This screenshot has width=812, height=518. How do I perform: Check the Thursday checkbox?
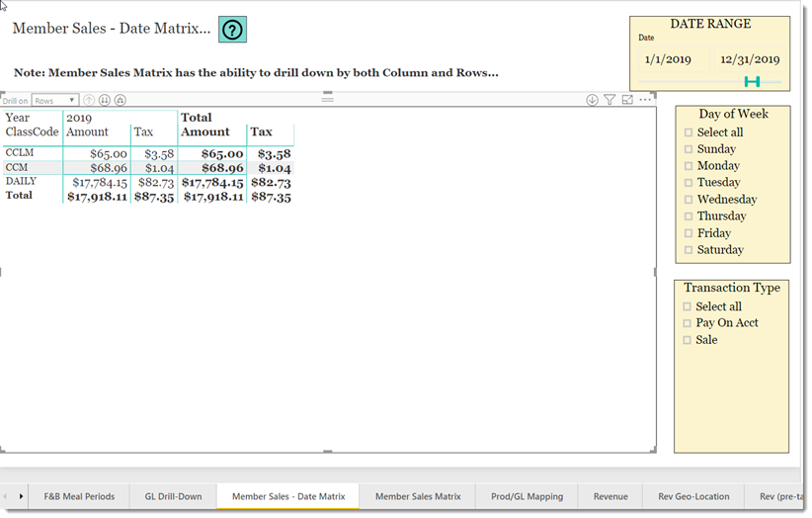tap(689, 216)
